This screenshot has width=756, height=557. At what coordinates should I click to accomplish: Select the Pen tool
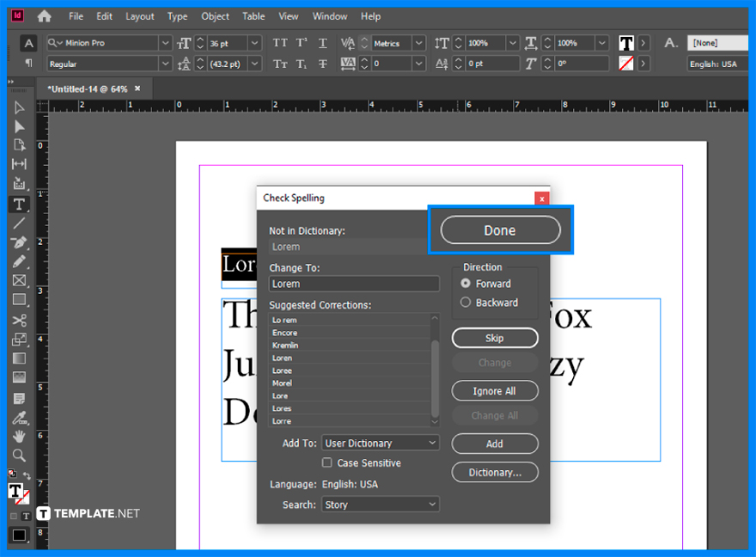tap(19, 242)
